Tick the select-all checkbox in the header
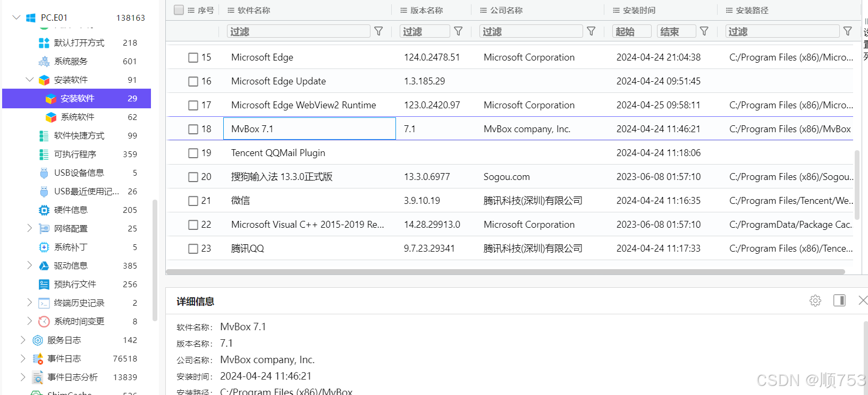The width and height of the screenshot is (868, 395). point(179,10)
